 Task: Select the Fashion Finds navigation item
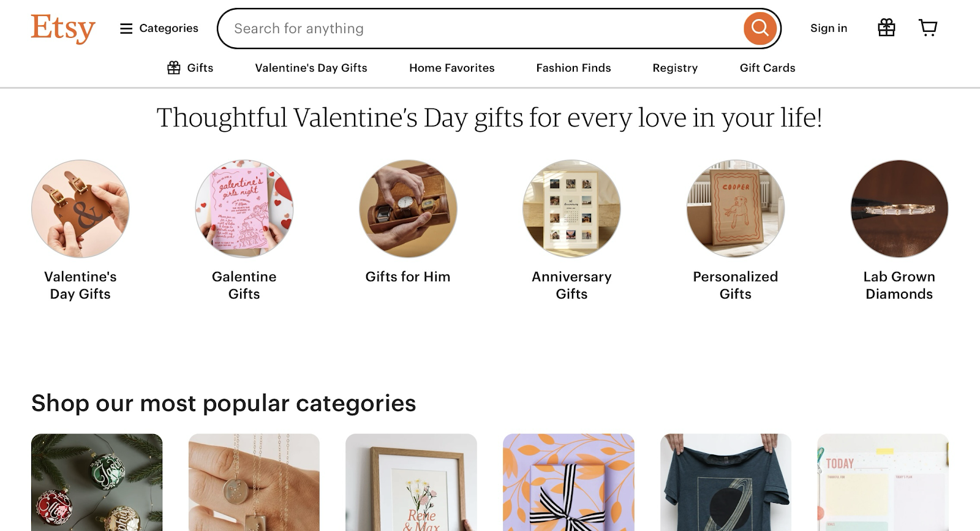coord(573,68)
